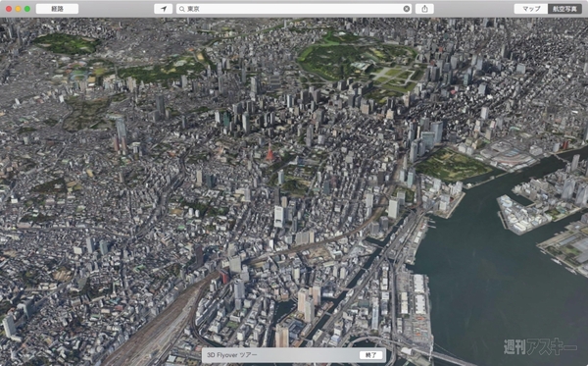
Task: Switch to the マップ map view
Action: point(531,9)
